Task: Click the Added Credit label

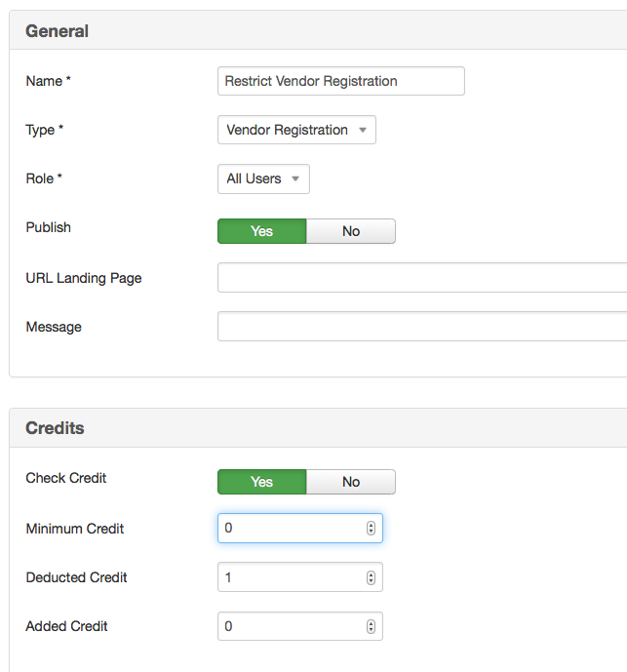Action: tap(67, 626)
